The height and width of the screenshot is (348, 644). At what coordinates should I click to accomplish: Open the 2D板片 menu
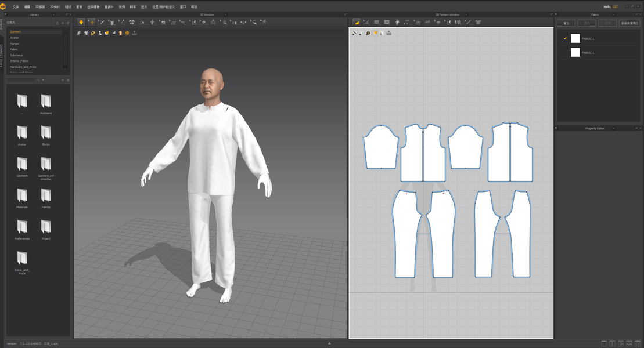click(x=55, y=7)
